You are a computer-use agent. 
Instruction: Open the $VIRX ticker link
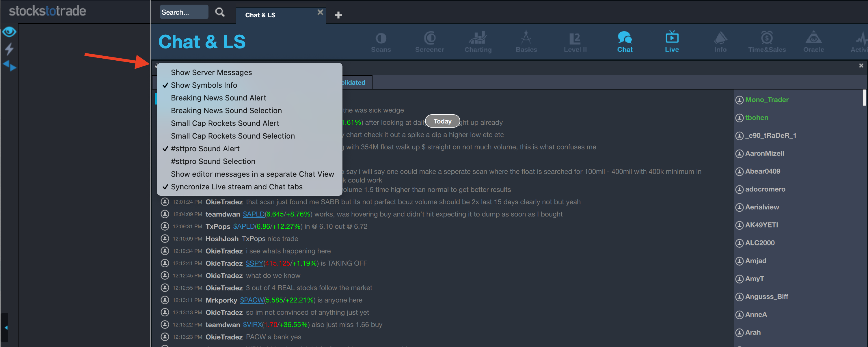coord(252,324)
